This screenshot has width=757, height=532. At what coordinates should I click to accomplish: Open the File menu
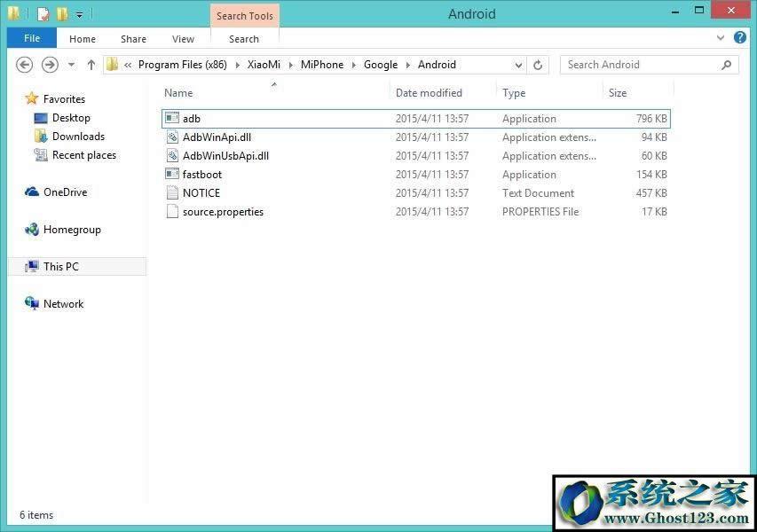(x=32, y=39)
